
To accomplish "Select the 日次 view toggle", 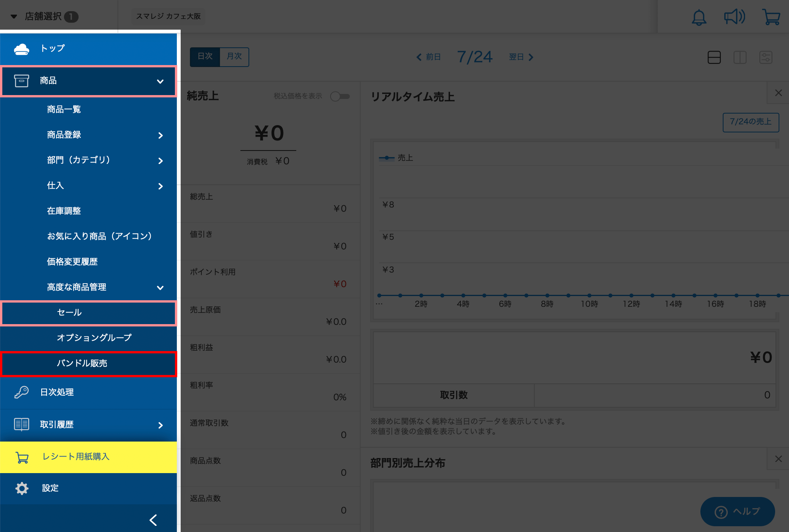I will [205, 57].
